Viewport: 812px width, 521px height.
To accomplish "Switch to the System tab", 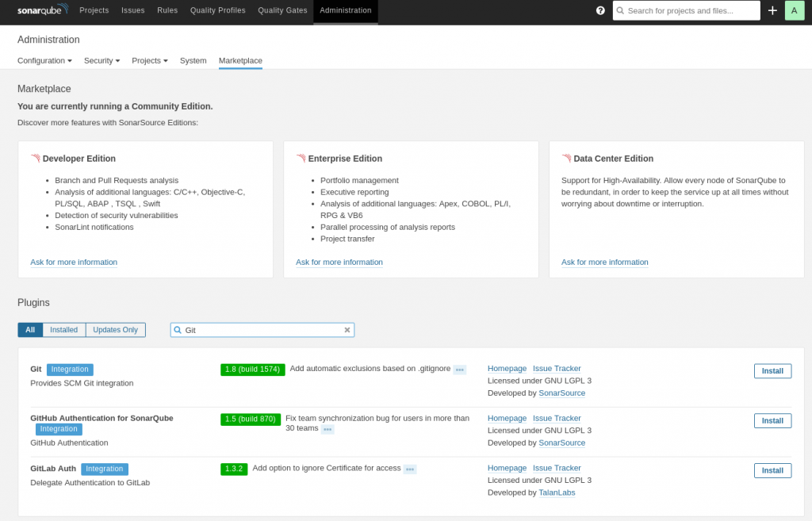I will pyautogui.click(x=193, y=60).
